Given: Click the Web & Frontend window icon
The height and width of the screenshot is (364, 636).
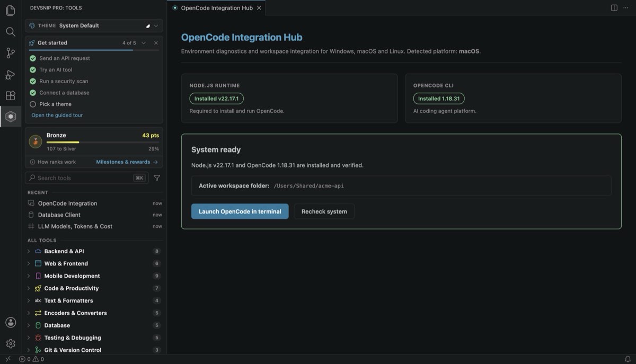Looking at the screenshot, I should click(38, 263).
